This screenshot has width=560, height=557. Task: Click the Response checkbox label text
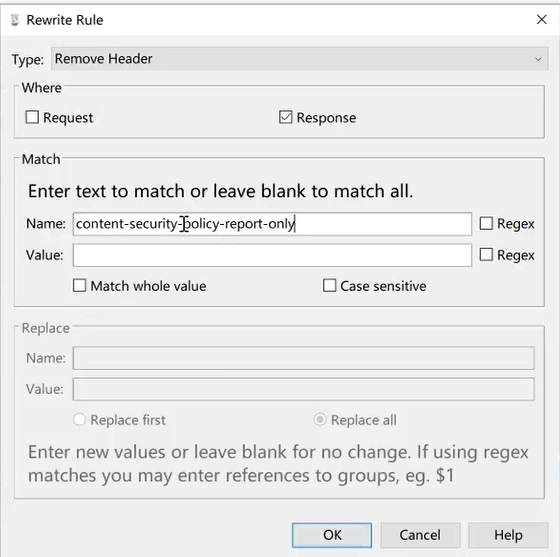click(326, 118)
